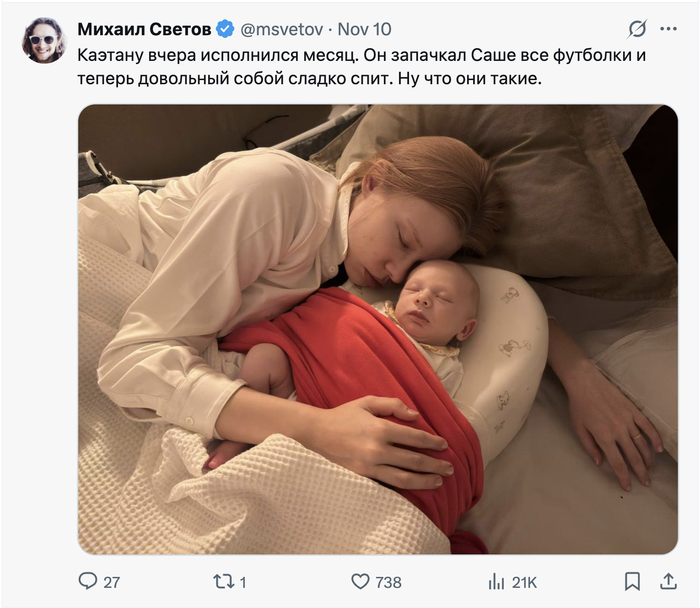
Task: Open the share post menu icon
Action: pyautogui.click(x=668, y=581)
